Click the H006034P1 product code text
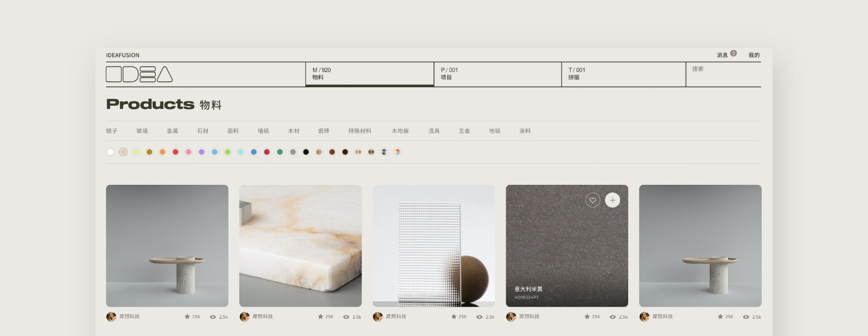This screenshot has width=868, height=336. [526, 298]
